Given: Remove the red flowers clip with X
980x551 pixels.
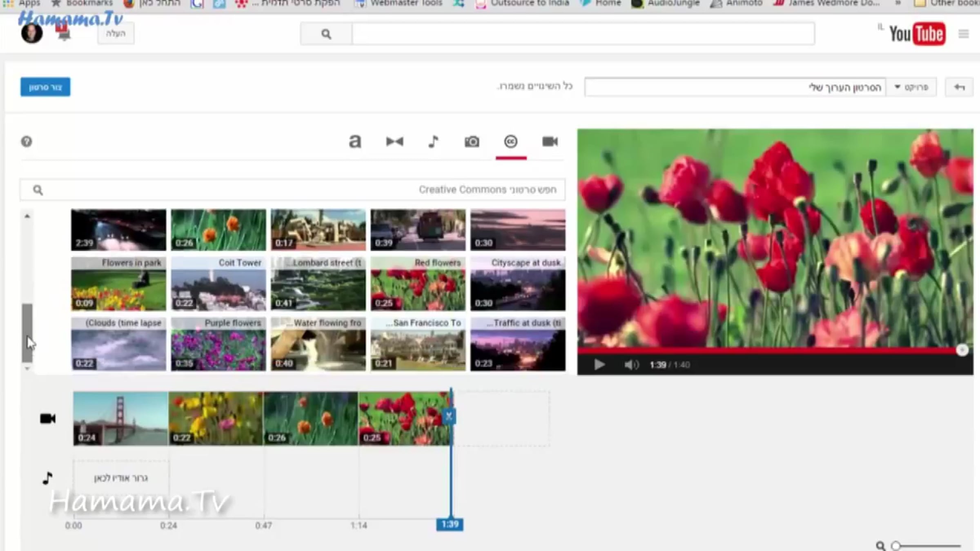Looking at the screenshot, I should pos(449,416).
